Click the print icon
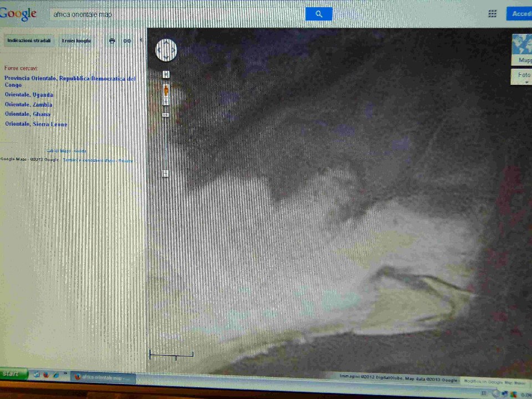532x399 pixels. point(112,41)
